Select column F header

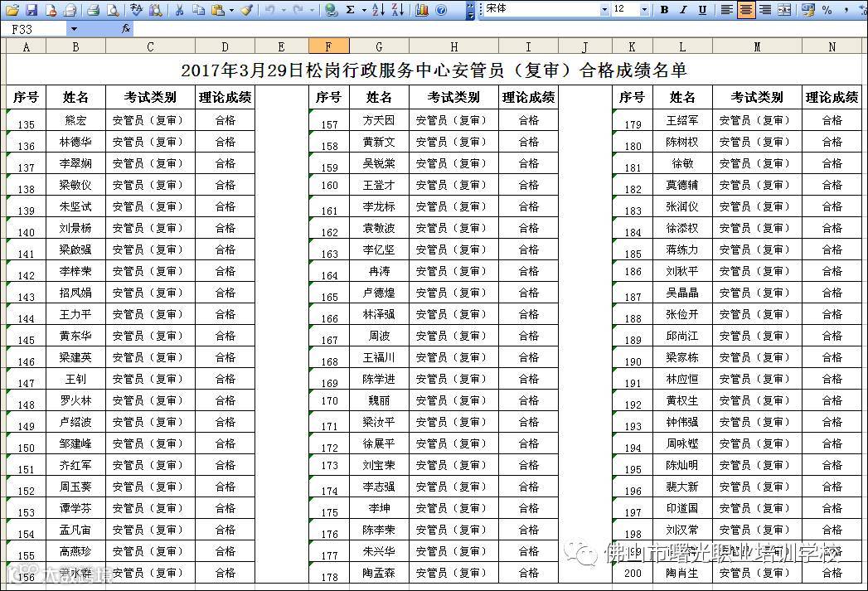[329, 46]
